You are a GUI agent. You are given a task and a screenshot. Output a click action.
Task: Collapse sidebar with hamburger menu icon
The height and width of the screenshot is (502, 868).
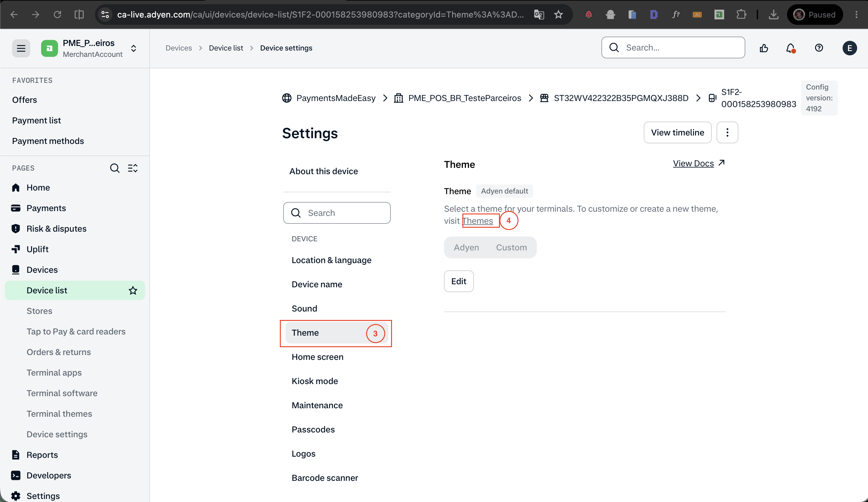(21, 48)
